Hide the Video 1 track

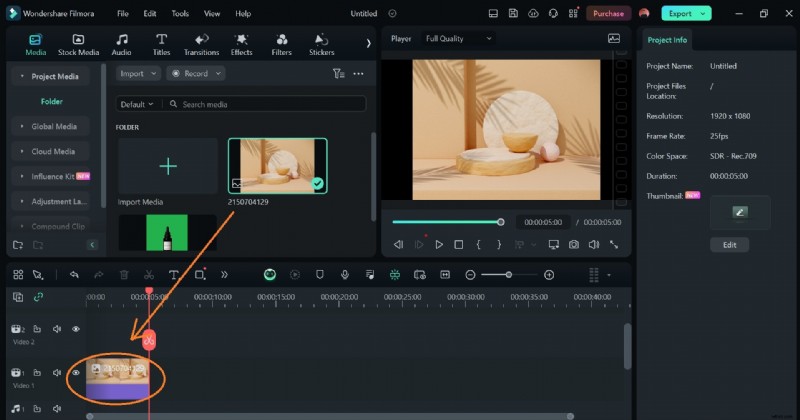coord(75,373)
